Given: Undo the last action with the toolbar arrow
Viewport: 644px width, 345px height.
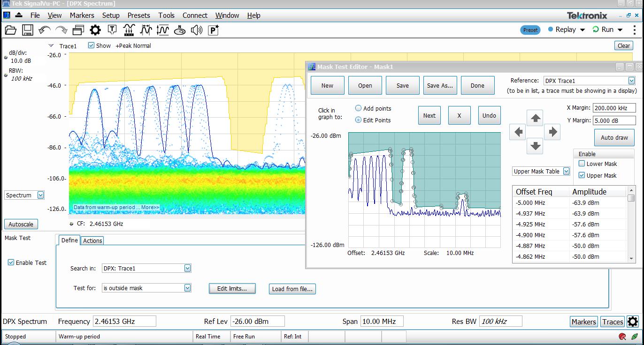Looking at the screenshot, I should click(45, 30).
